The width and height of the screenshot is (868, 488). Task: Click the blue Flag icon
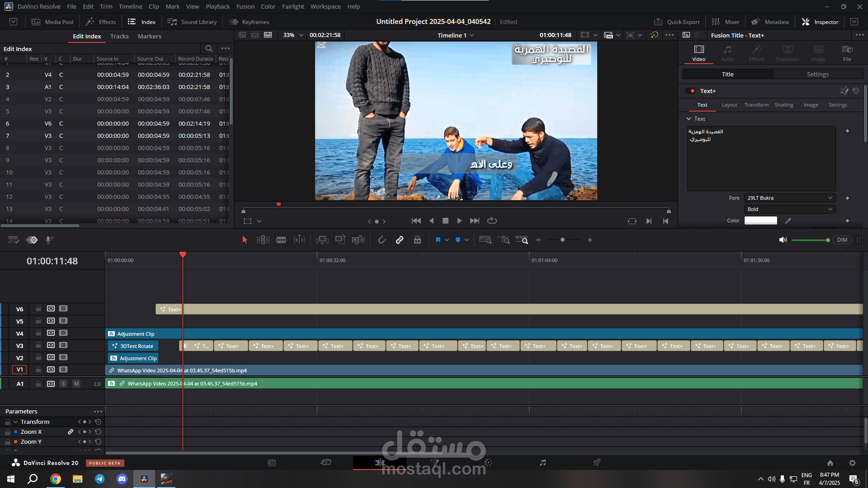[x=438, y=240]
